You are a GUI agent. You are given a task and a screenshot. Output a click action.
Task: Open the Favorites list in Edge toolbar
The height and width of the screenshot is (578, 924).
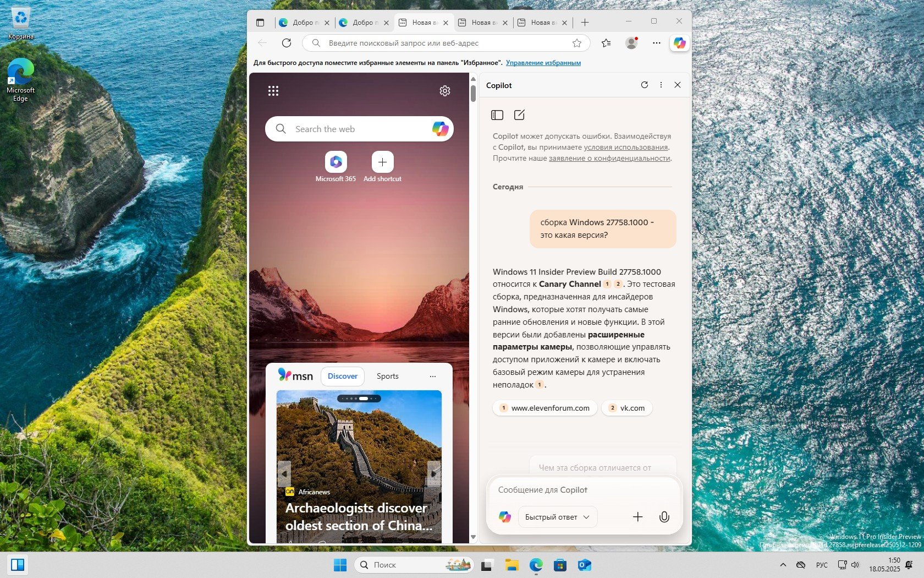point(606,43)
